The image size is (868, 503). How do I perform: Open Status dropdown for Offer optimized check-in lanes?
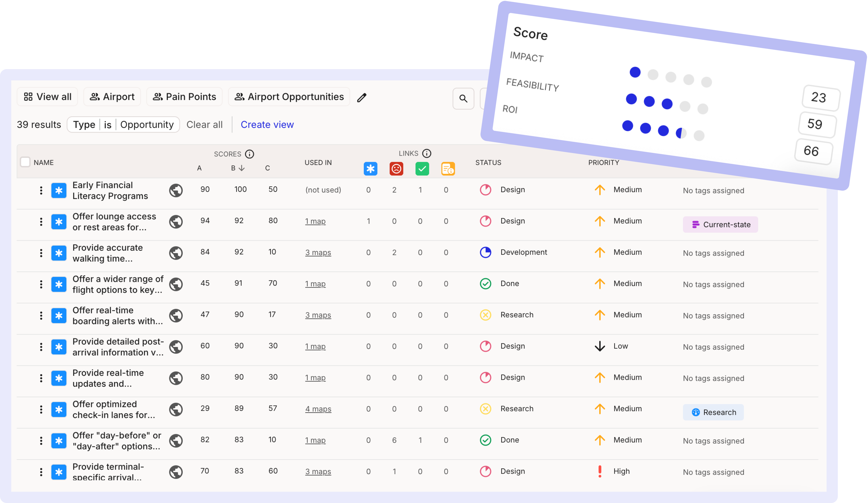(506, 409)
